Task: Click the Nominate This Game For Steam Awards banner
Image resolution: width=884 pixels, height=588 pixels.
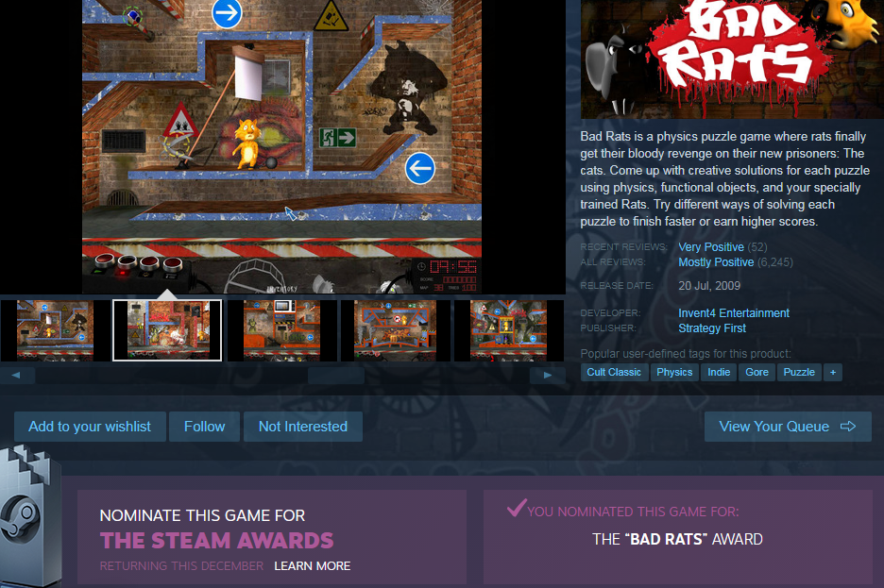Action: (x=272, y=537)
